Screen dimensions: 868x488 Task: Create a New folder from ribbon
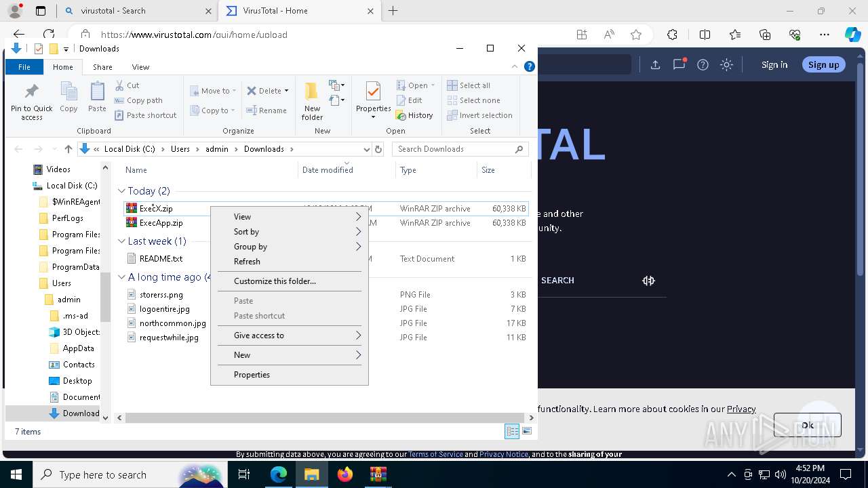312,102
